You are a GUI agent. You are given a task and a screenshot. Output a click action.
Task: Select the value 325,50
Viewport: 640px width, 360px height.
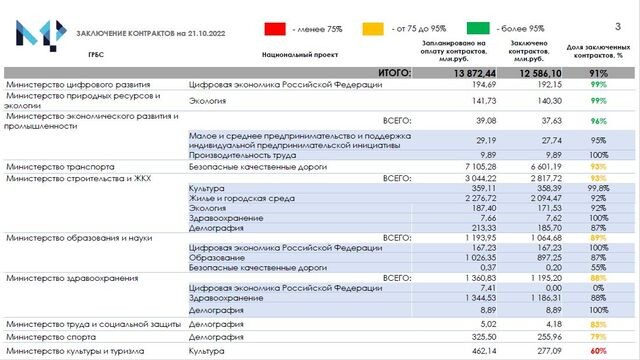pyautogui.click(x=484, y=338)
